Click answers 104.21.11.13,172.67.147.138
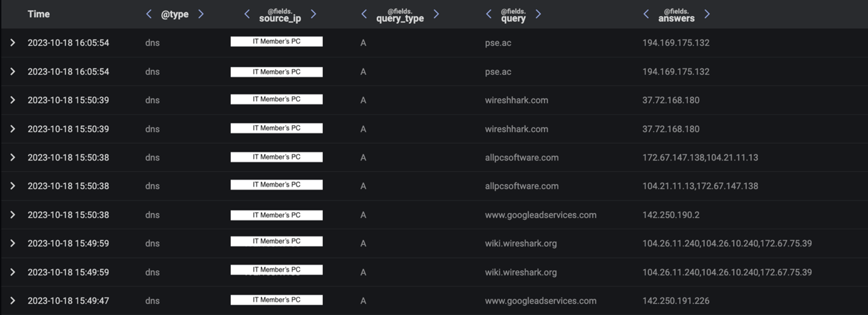 tap(700, 186)
